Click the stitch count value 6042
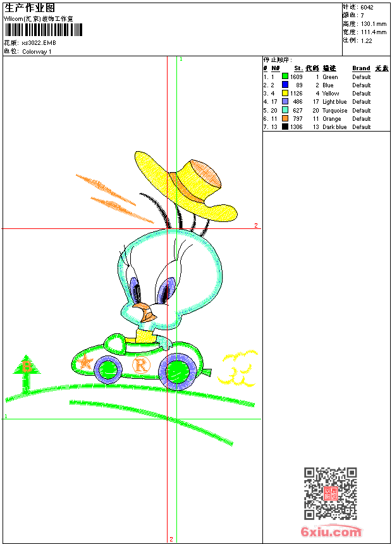This screenshot has height=544, width=392. click(367, 8)
